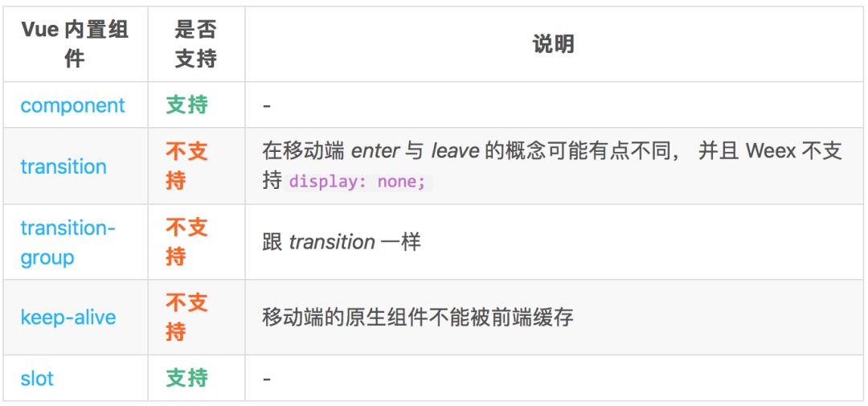Click the "是否支持" column header
This screenshot has height=406, width=868.
[195, 44]
